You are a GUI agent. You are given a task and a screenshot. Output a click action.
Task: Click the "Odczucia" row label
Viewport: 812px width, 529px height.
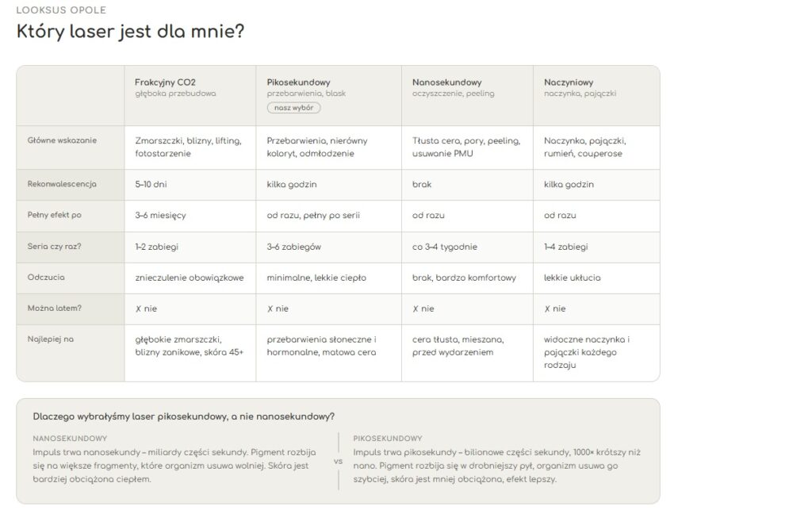tap(45, 278)
